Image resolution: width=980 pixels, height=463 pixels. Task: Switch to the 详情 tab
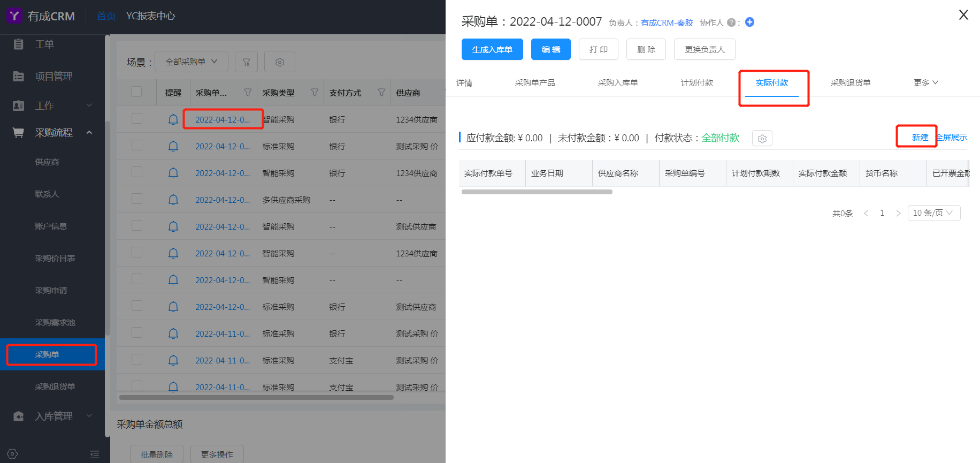point(464,83)
